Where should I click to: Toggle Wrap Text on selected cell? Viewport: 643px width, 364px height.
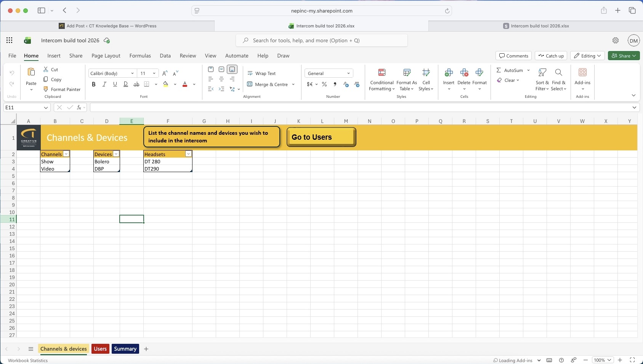(x=261, y=73)
